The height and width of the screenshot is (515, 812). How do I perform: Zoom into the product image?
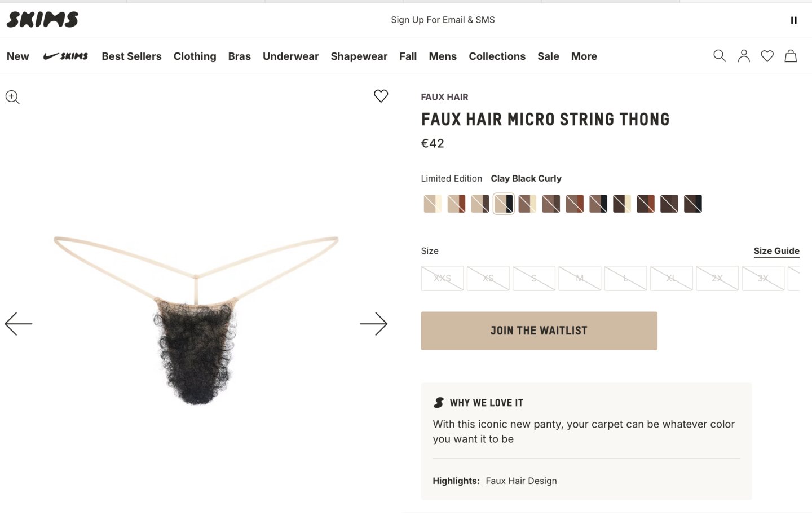pos(12,98)
